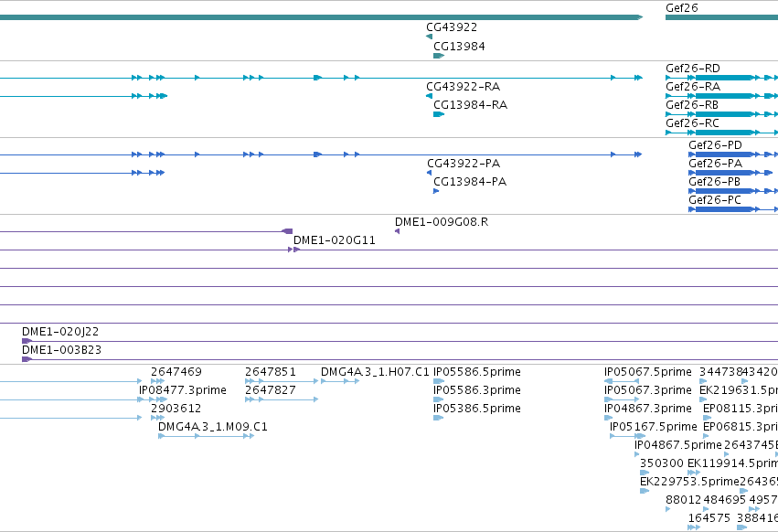The height and width of the screenshot is (532, 778).
Task: Select the CG13984 gene feature label
Action: pos(459,47)
